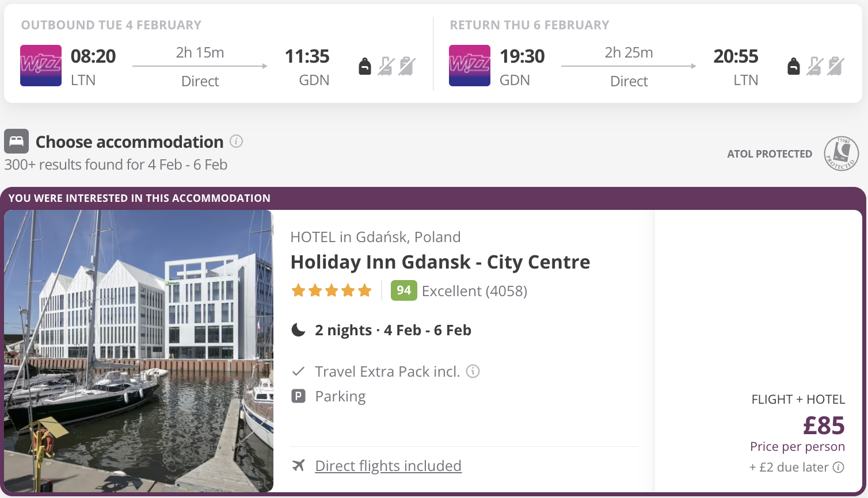
Task: Open info icon beside Choose accommodation
Action: pos(236,141)
